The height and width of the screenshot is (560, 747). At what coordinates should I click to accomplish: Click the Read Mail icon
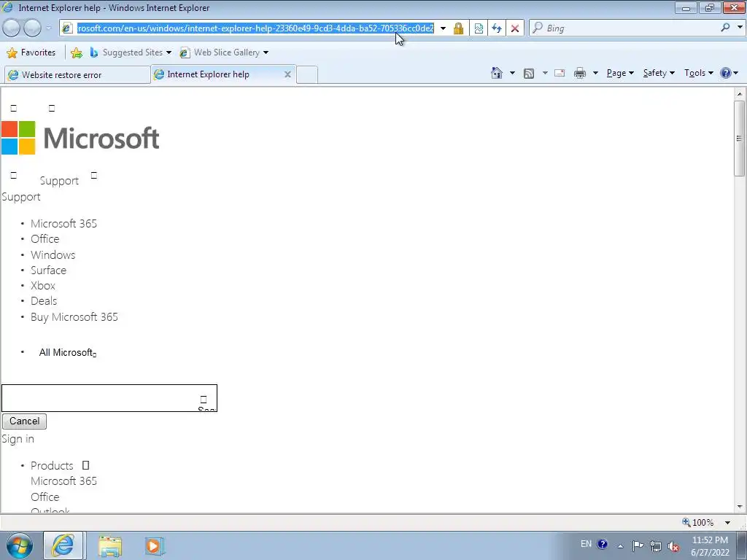tap(560, 73)
